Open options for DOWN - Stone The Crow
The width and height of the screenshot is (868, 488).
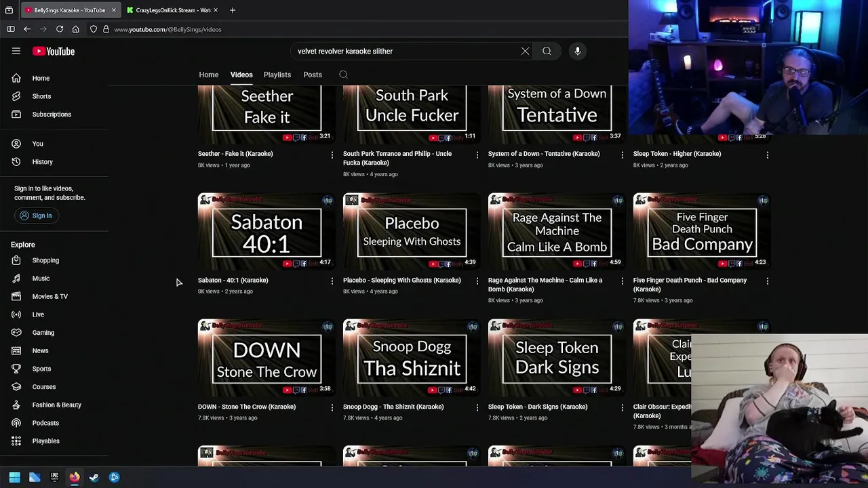[332, 408]
